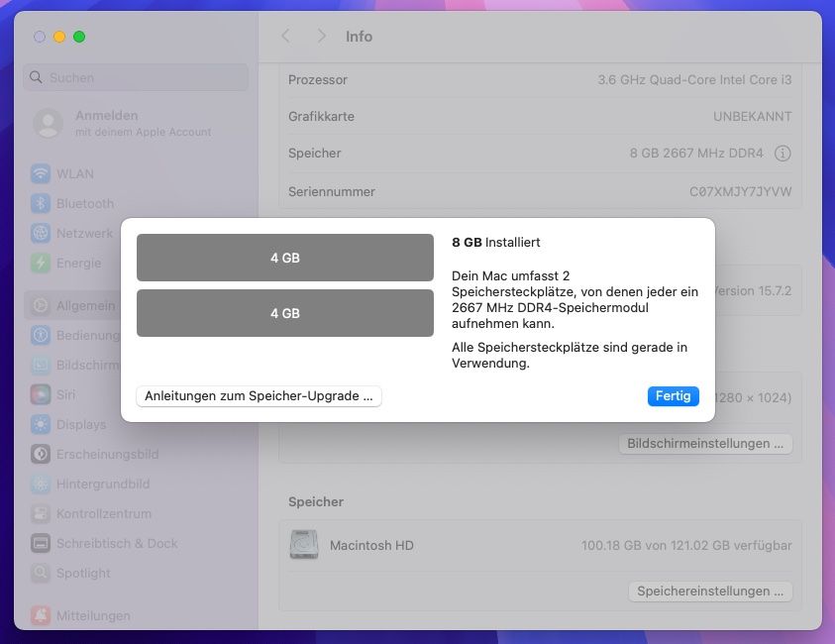The width and height of the screenshot is (835, 644).
Task: Click the Bildschirm sidebar icon
Action: pos(41,365)
